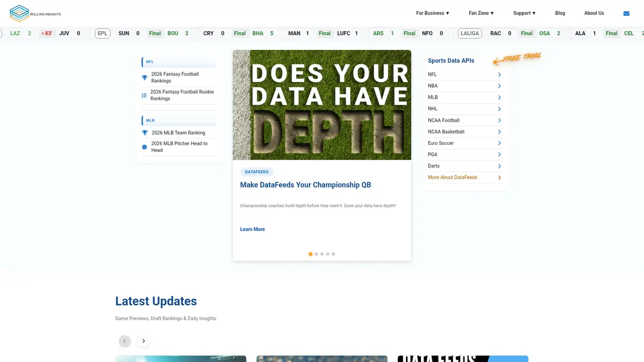Screen dimensions: 644x362
Task: Click the LALIGA league badge in ticker
Action: click(x=470, y=33)
